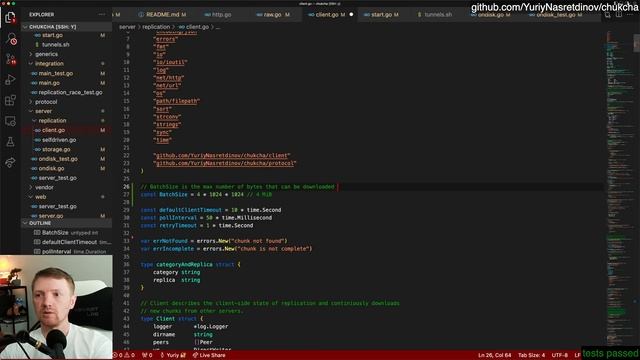Switch to README.md tab
This screenshot has height=360, width=640.
point(162,15)
